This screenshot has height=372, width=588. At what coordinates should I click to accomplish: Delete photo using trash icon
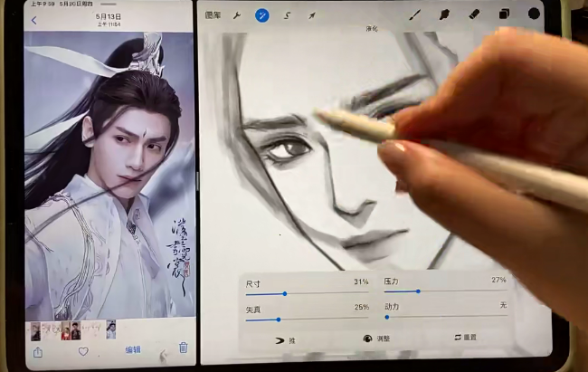click(183, 348)
